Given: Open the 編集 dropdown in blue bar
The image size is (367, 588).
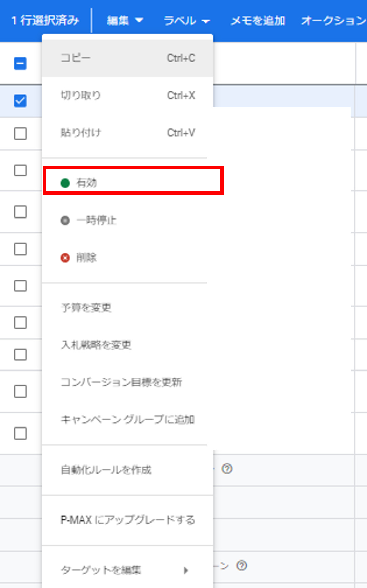Looking at the screenshot, I should [x=125, y=21].
